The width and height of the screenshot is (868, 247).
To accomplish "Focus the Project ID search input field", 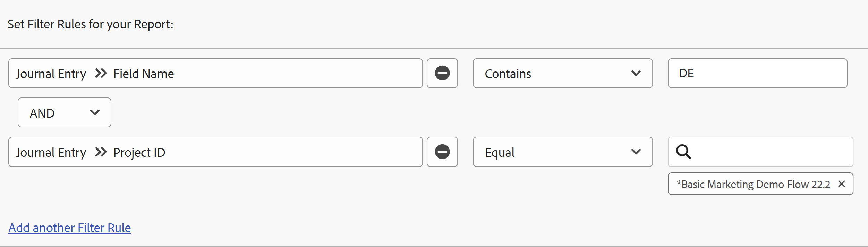I will click(770, 152).
